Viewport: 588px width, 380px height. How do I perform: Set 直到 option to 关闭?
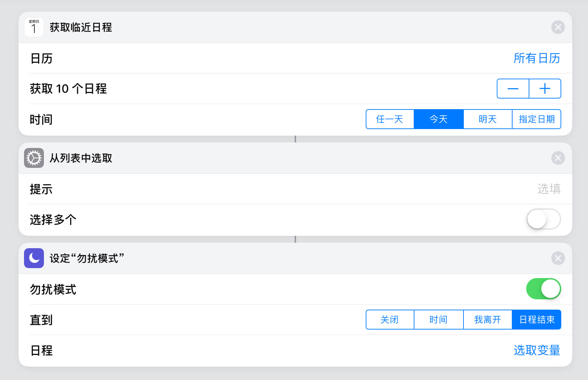[x=390, y=320]
